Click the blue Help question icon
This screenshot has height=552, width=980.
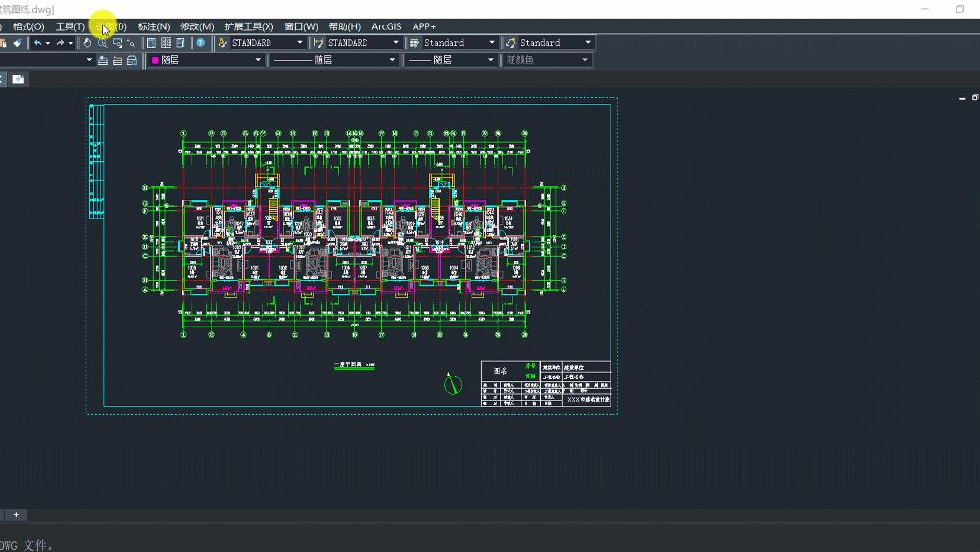pos(200,43)
